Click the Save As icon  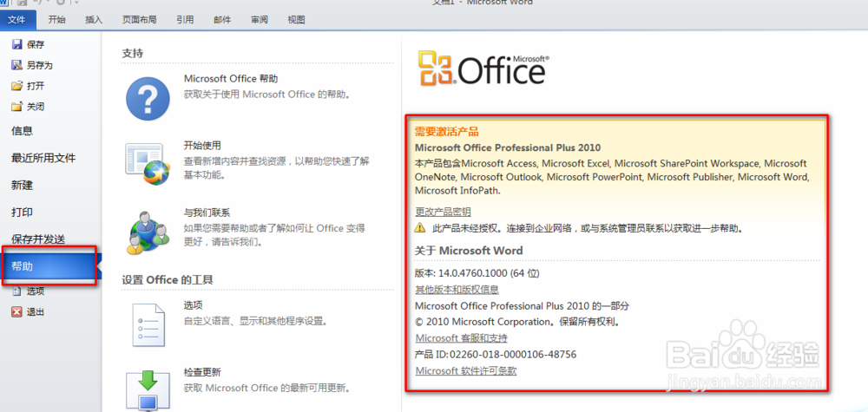pyautogui.click(x=16, y=65)
